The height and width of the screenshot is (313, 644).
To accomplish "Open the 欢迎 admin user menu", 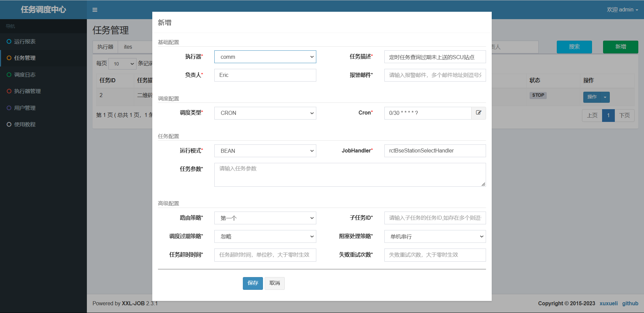I will (x=622, y=10).
